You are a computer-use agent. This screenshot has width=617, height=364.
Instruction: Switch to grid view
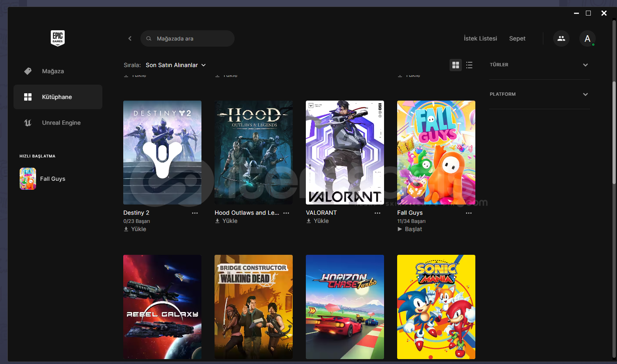click(x=456, y=65)
